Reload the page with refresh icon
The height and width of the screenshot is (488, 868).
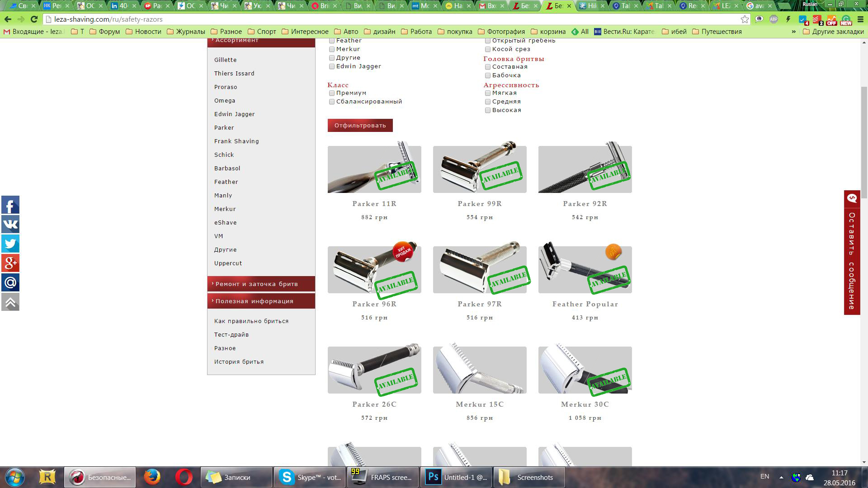(34, 19)
